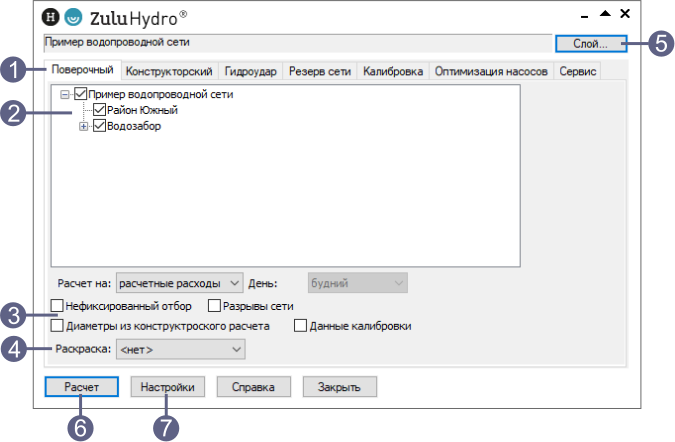
Task: Expand the Водозабор tree node
Action: point(84,126)
